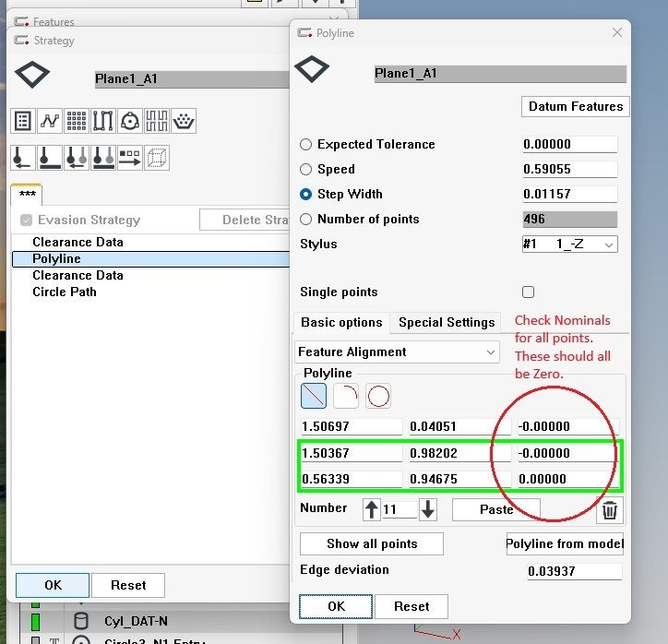Select Circle Path in strategy list
Screen dimensions: 668x644
(x=65, y=292)
